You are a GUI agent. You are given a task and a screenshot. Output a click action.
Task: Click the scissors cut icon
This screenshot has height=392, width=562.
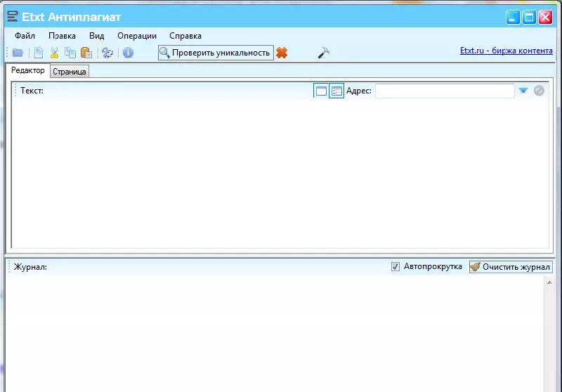[55, 53]
